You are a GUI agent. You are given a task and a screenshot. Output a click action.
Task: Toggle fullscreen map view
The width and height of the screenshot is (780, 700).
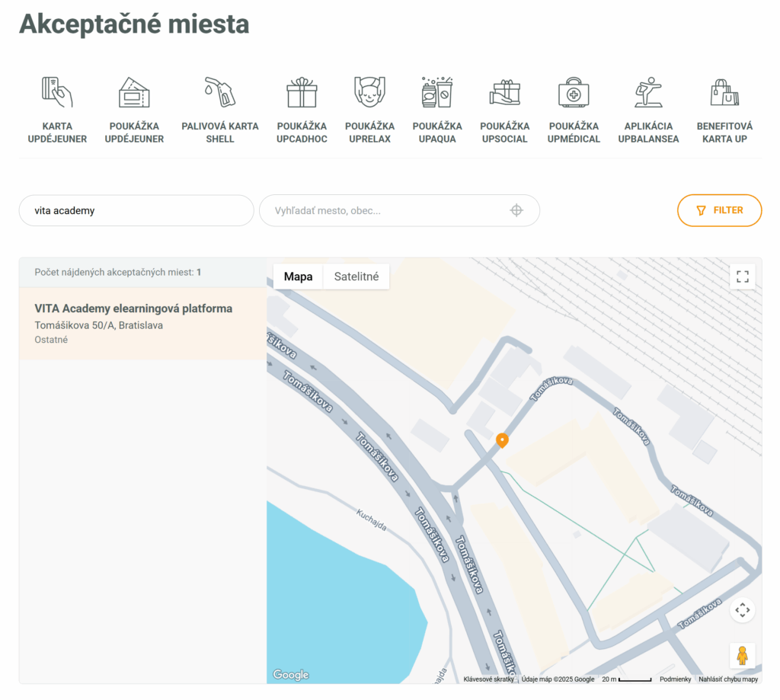coord(742,276)
